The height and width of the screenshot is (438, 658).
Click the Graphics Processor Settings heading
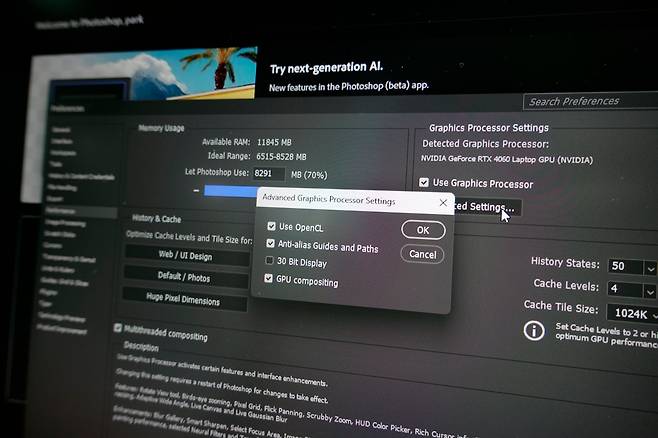tap(489, 128)
